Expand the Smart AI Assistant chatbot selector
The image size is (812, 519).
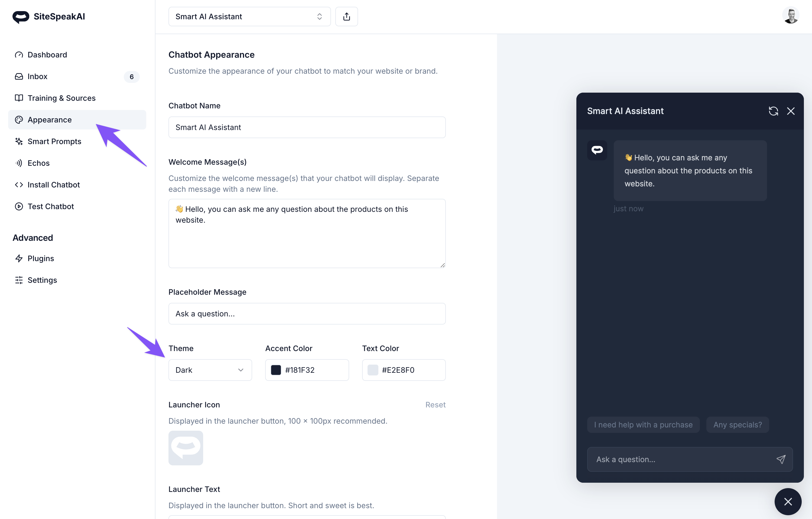[x=249, y=17]
